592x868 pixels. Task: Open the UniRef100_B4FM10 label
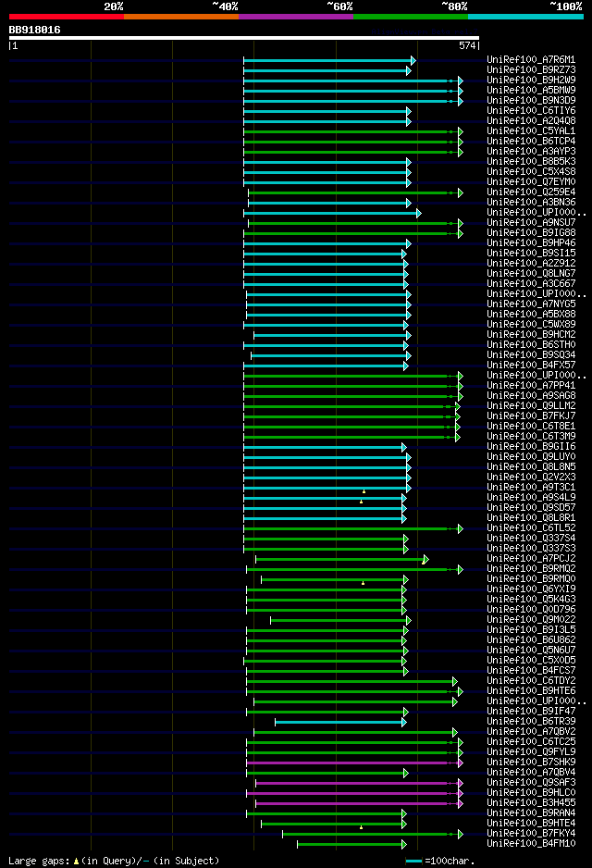[x=531, y=844]
